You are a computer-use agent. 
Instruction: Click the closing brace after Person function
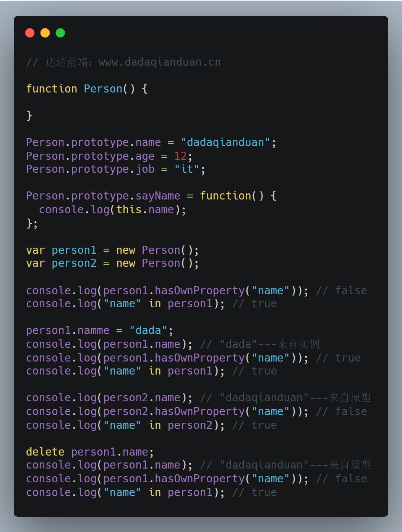coord(29,115)
